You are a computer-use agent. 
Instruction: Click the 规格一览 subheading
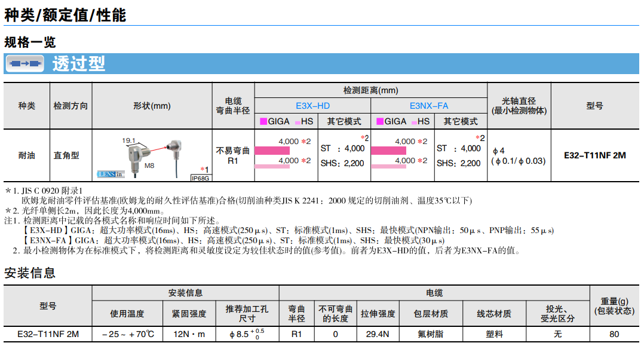[30, 42]
